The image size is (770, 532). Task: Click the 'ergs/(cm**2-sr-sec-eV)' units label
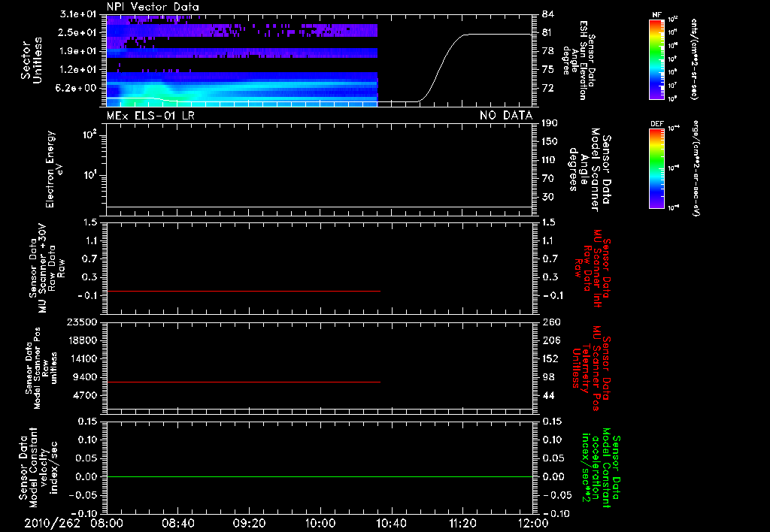pos(696,168)
